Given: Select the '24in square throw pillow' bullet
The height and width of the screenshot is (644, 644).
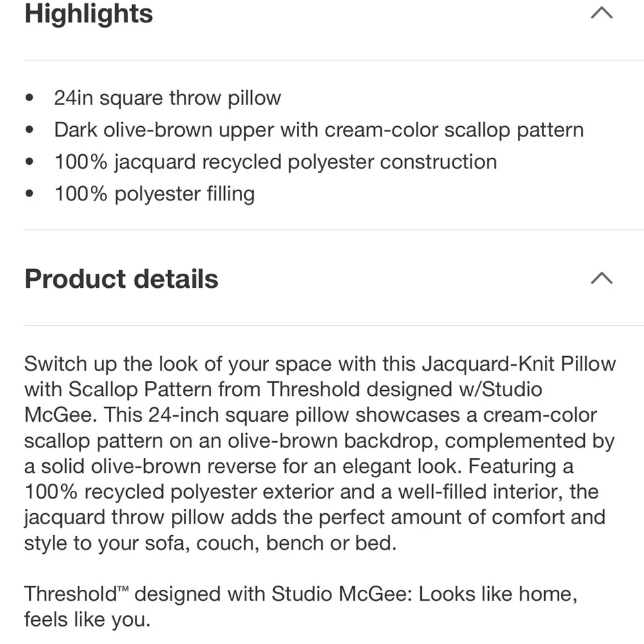Looking at the screenshot, I should coord(167,98).
